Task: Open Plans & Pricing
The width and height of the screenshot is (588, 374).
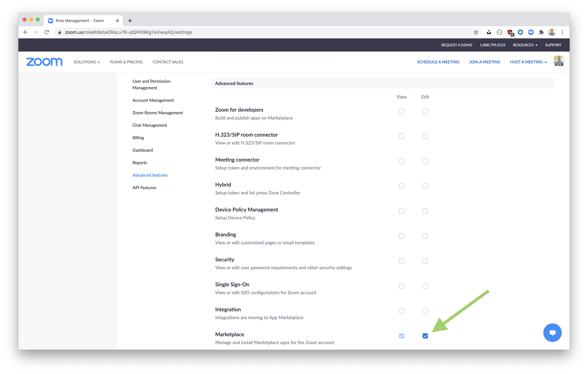Action: coord(126,62)
